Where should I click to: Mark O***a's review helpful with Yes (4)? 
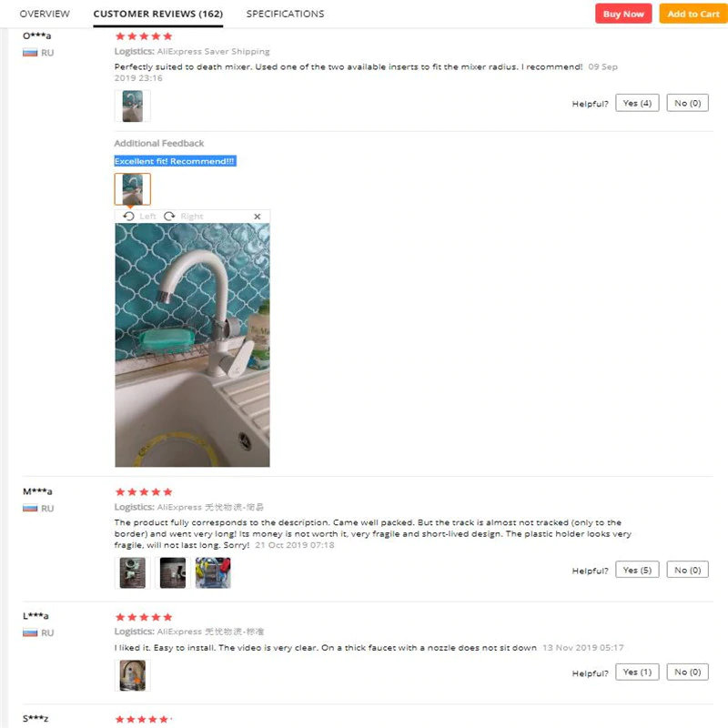coord(637,103)
